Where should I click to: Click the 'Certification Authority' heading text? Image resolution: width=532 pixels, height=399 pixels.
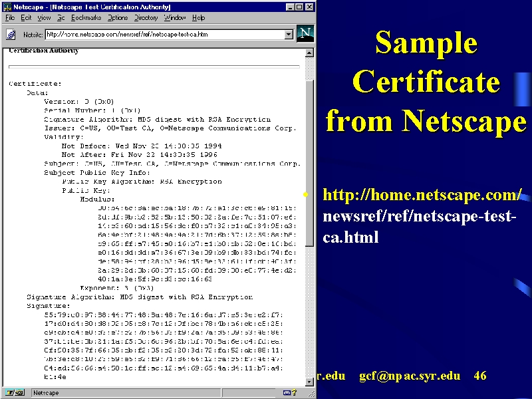click(x=44, y=51)
